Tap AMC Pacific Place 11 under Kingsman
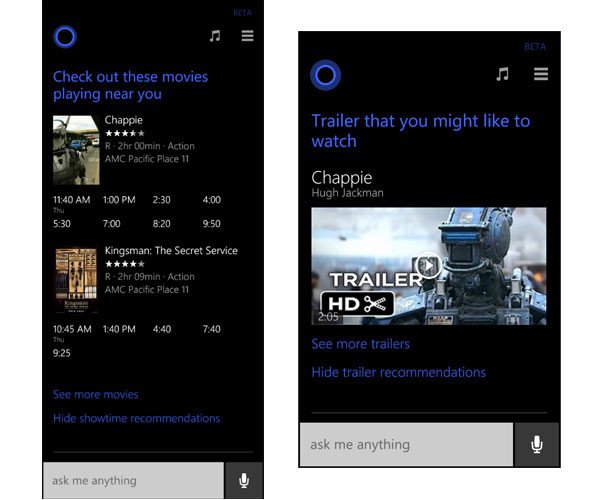 (147, 290)
